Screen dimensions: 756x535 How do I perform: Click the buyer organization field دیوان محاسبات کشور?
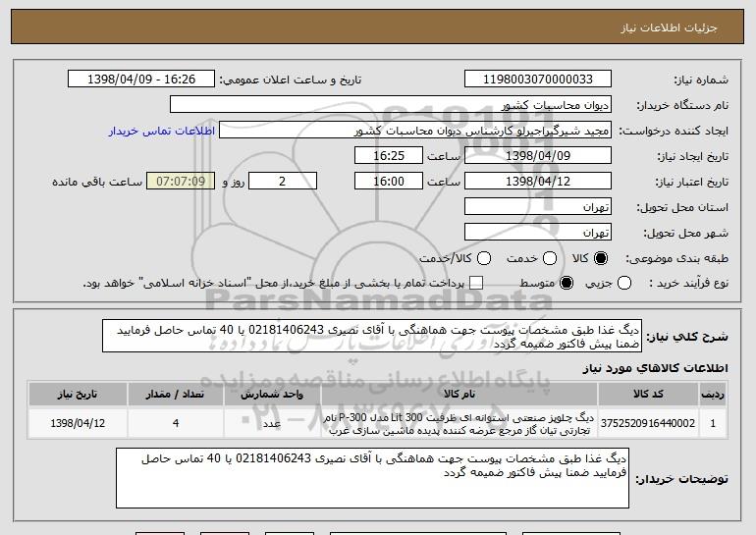(391, 105)
